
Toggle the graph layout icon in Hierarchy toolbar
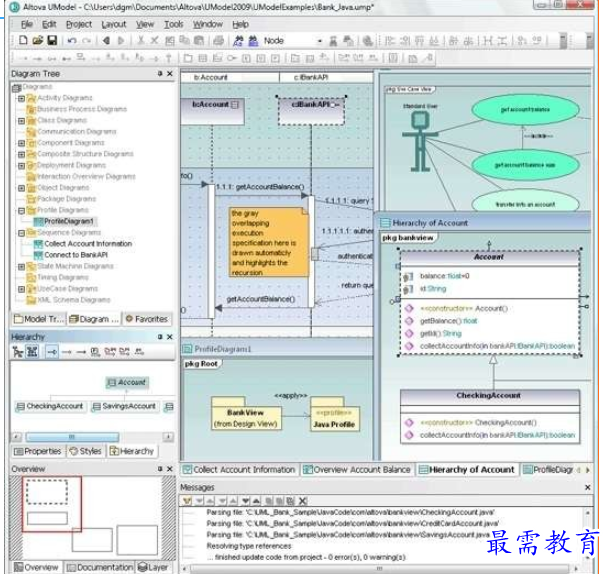tap(32, 352)
